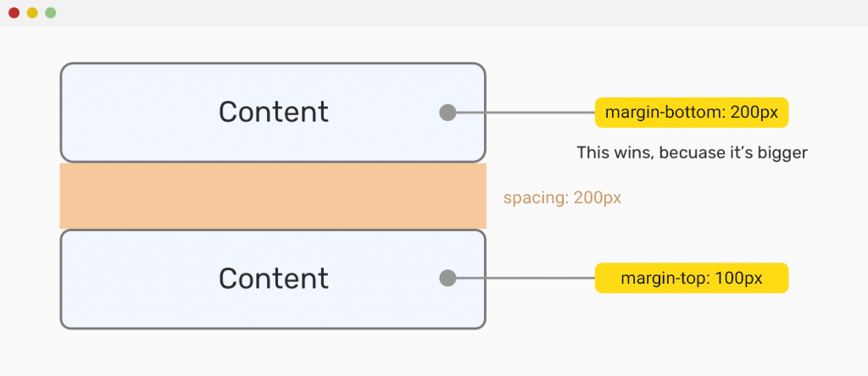This screenshot has height=376, width=868.
Task: Click the gray dot in lower Content box
Action: 448,278
